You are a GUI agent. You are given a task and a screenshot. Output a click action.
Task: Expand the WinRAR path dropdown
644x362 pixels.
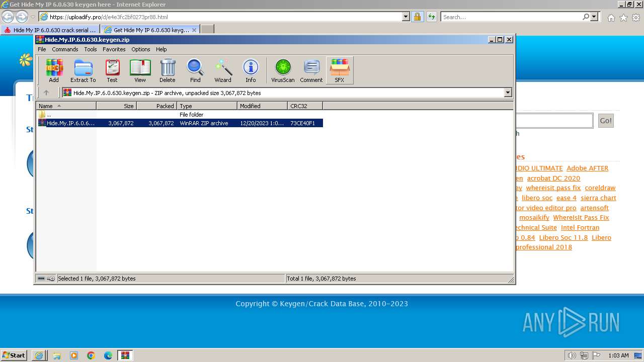coord(508,93)
